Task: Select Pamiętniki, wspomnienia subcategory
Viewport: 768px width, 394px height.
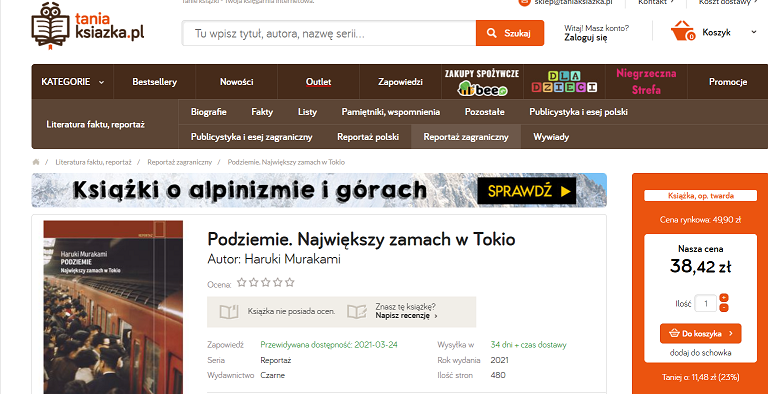Action: (391, 112)
